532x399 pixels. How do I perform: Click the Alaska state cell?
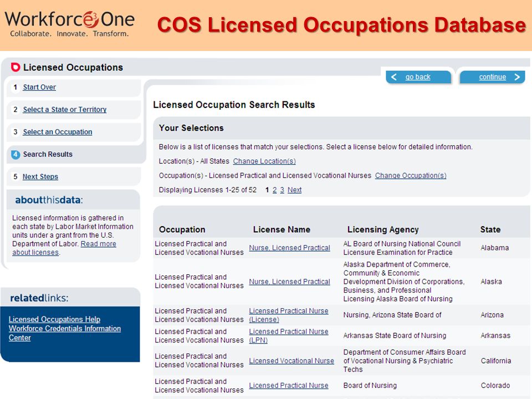(491, 282)
